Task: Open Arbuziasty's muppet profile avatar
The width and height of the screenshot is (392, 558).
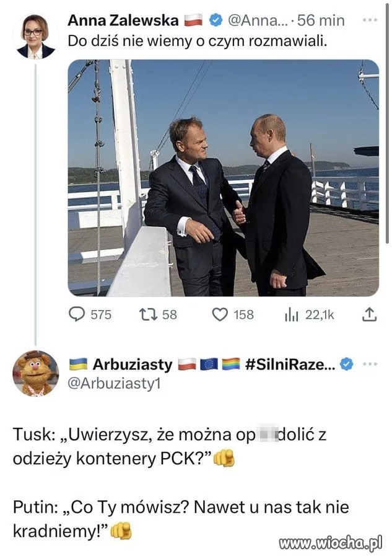Action: pos(35,373)
